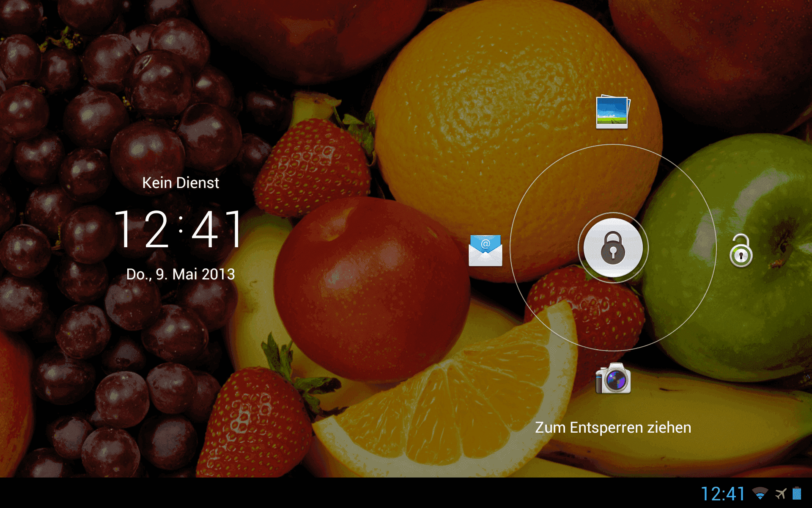
Task: Tap the date "Do., 9. Mai 2013"
Action: click(x=181, y=274)
